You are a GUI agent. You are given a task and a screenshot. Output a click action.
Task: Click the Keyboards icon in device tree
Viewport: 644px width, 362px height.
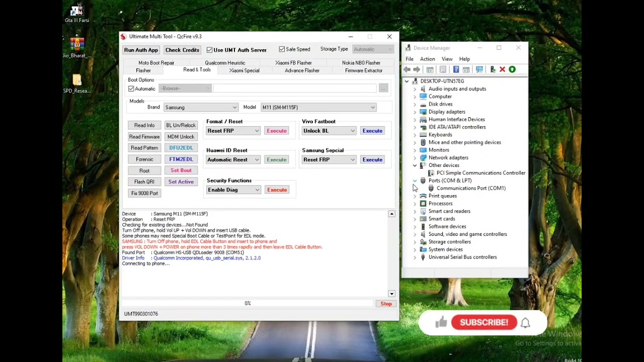click(423, 135)
